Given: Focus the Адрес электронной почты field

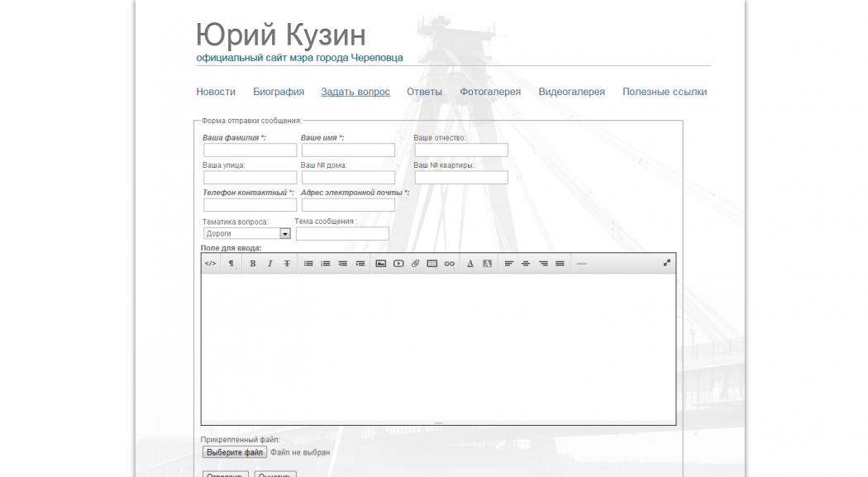Looking at the screenshot, I should pos(348,205).
